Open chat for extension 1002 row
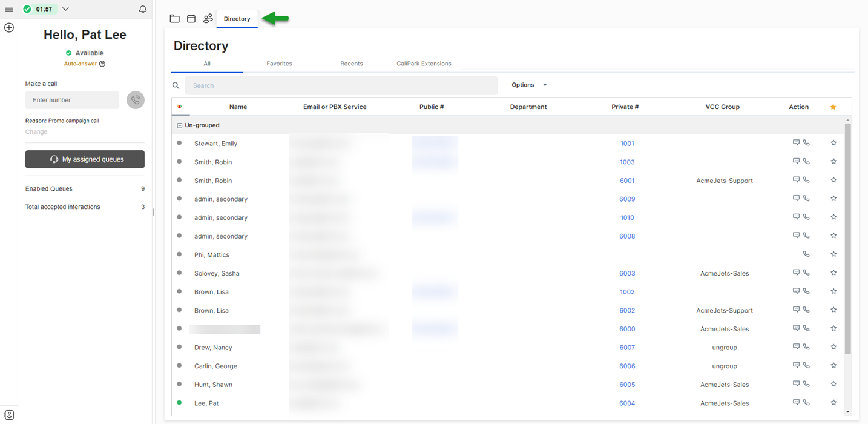 click(796, 291)
